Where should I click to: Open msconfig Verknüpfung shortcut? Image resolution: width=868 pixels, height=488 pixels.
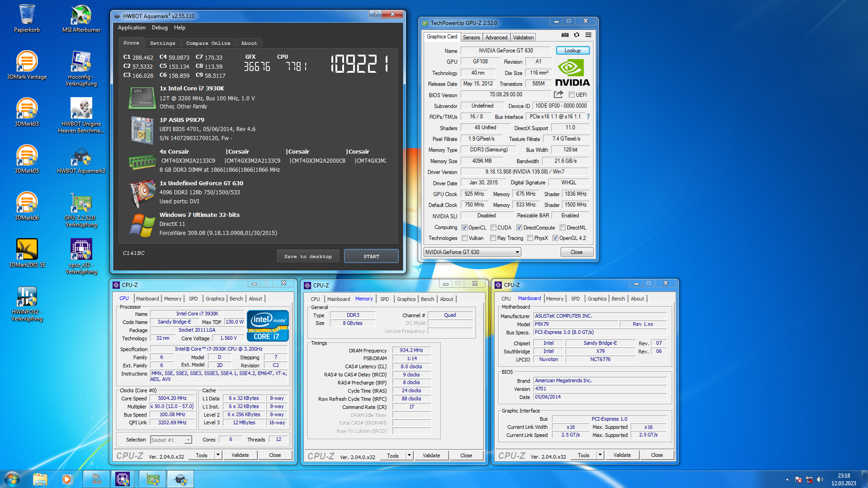[x=81, y=68]
